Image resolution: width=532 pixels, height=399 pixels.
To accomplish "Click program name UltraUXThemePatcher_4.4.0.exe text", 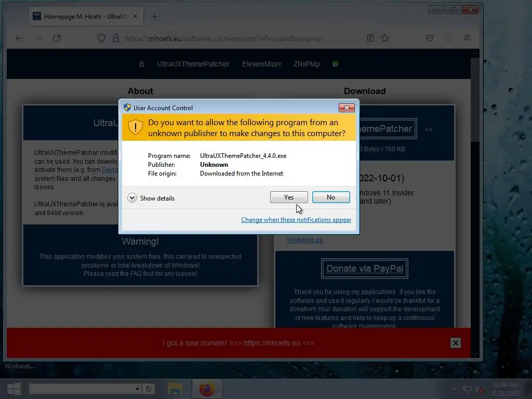I will pos(243,156).
